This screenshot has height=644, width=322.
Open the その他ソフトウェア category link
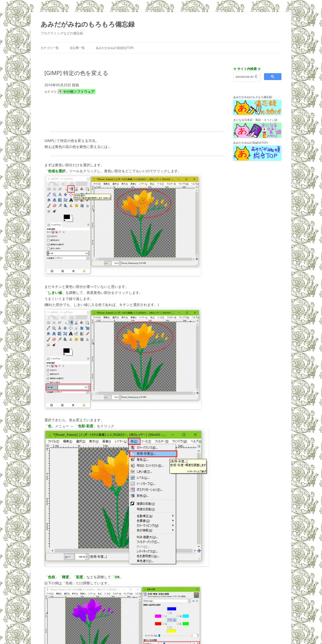(77, 92)
